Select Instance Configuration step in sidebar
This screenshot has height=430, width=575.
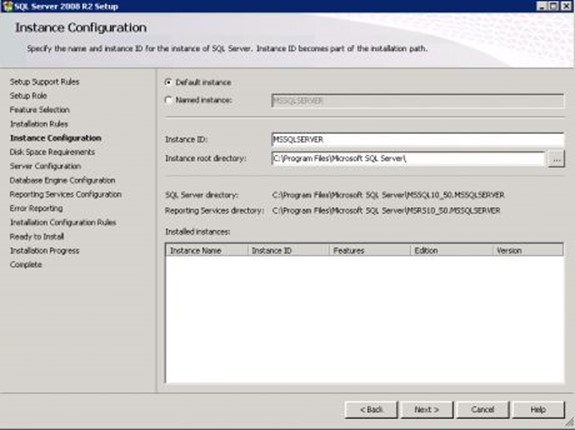pos(56,138)
